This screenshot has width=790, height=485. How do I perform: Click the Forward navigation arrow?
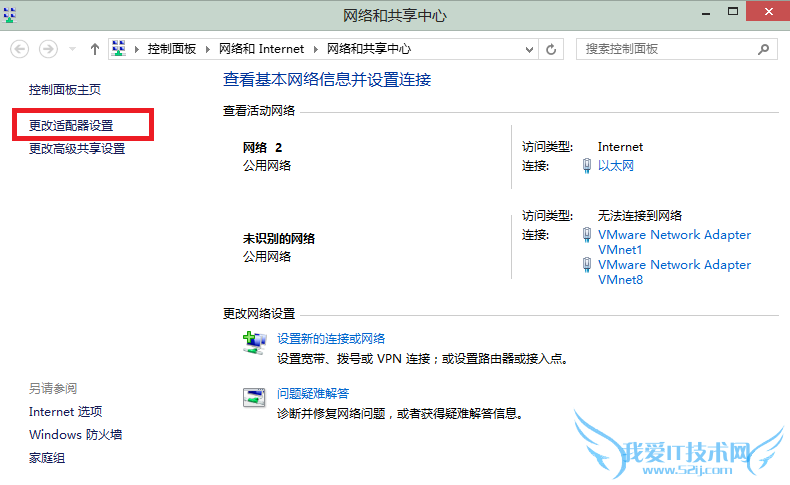tap(48, 49)
